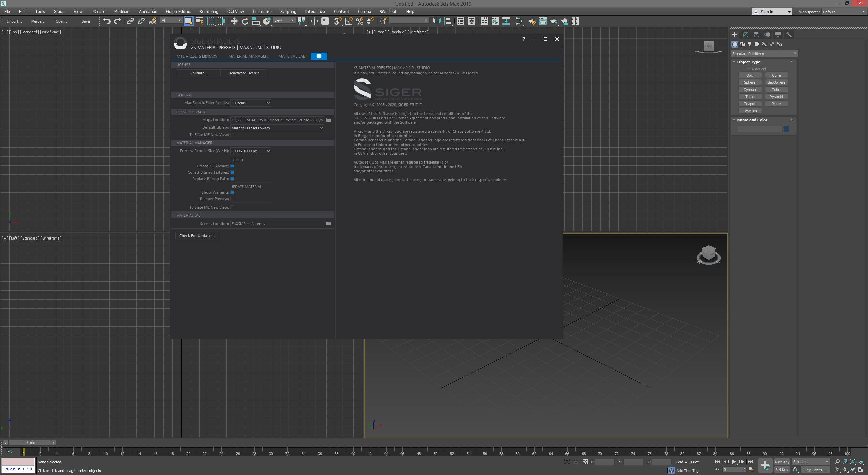
Task: Click Check For Updates... button
Action: [197, 236]
